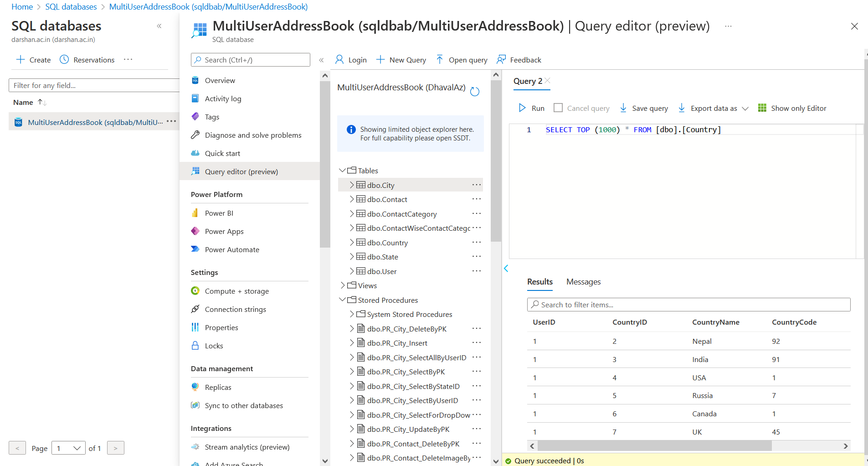The height and width of the screenshot is (466, 868).
Task: Start a New Query
Action: coord(401,60)
